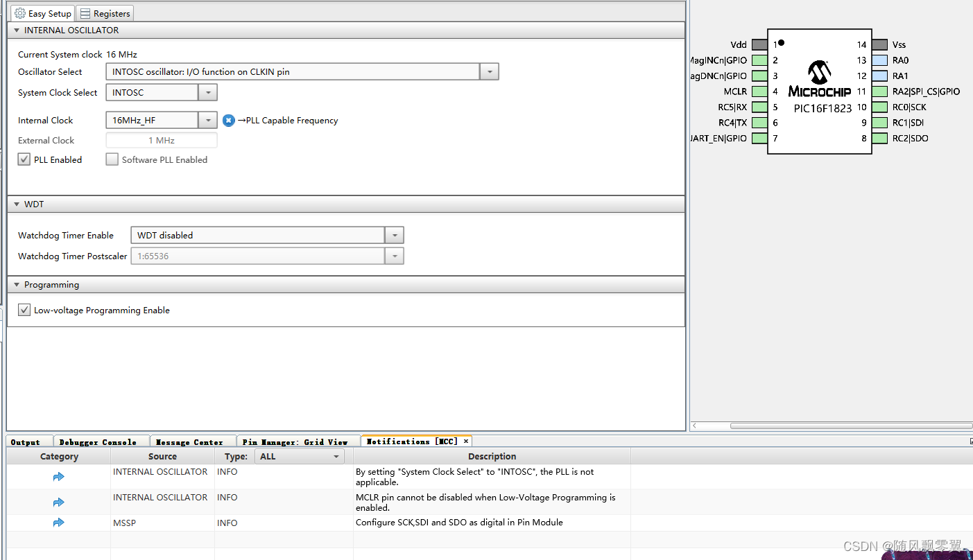Image resolution: width=973 pixels, height=560 pixels.
Task: Open the Watchdog Timer Enable dropdown
Action: pyautogui.click(x=395, y=236)
